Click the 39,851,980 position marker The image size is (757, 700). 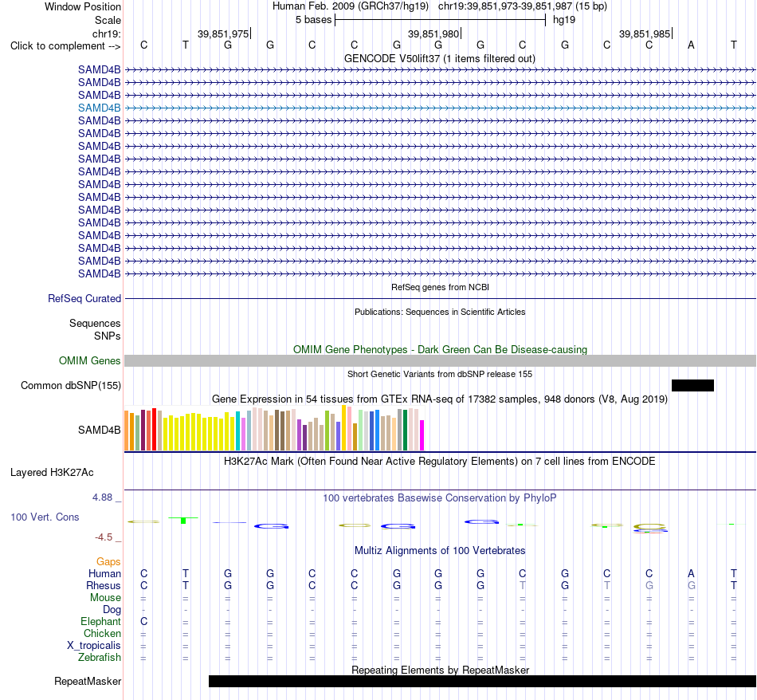coord(433,33)
